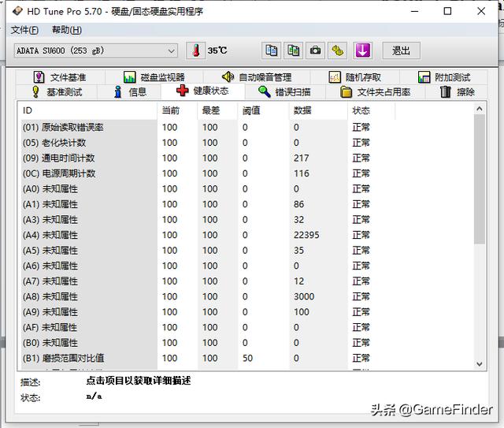The width and height of the screenshot is (504, 428).
Task: Select the (A1) 未知属性 row
Action: click(208, 204)
